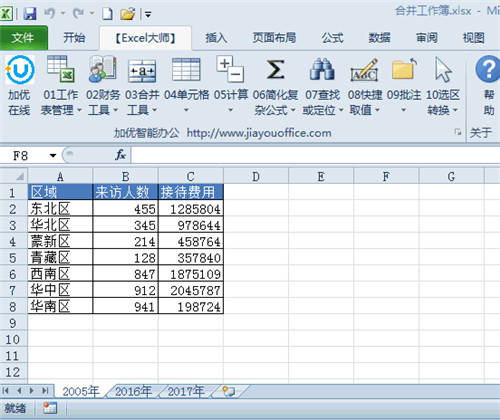Expand the 10选区转换 dropdown arrow
This screenshot has width=500, height=420.
(455, 110)
